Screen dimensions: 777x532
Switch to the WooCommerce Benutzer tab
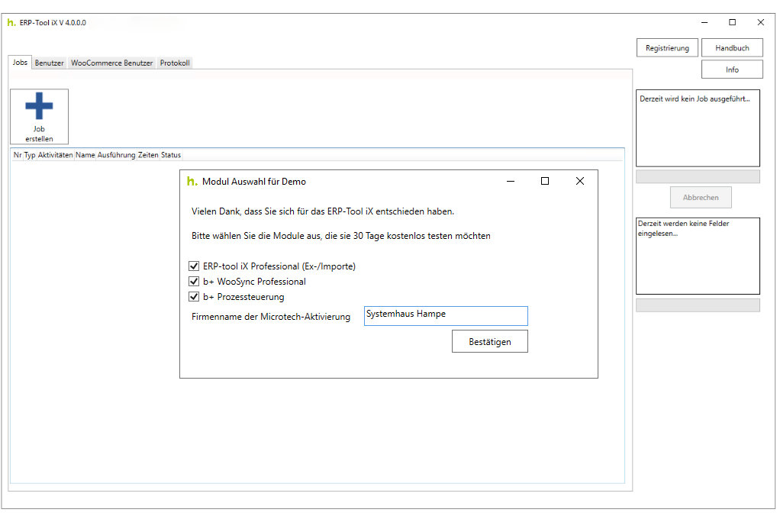click(111, 63)
